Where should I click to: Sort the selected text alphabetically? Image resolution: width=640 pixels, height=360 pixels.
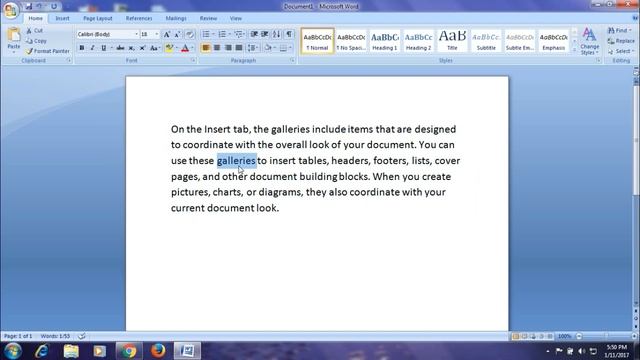pyautogui.click(x=276, y=34)
